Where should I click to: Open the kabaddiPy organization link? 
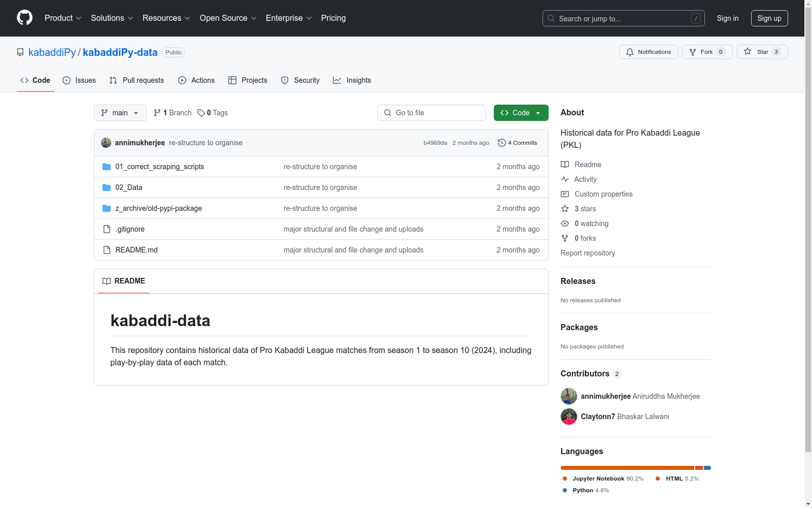tap(52, 52)
